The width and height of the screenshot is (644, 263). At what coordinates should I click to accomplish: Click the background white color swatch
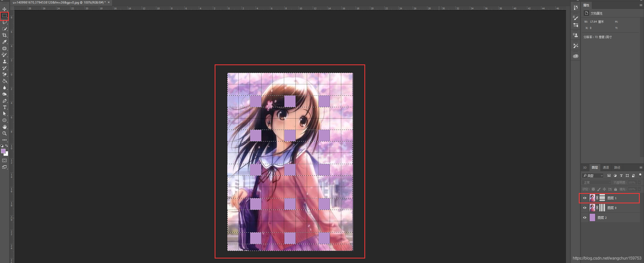(x=7, y=154)
